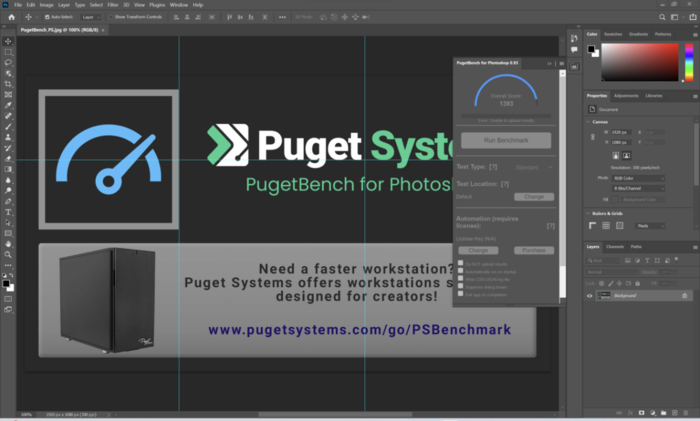700x421 pixels.
Task: Select the Clone Stamp tool
Action: (x=8, y=138)
